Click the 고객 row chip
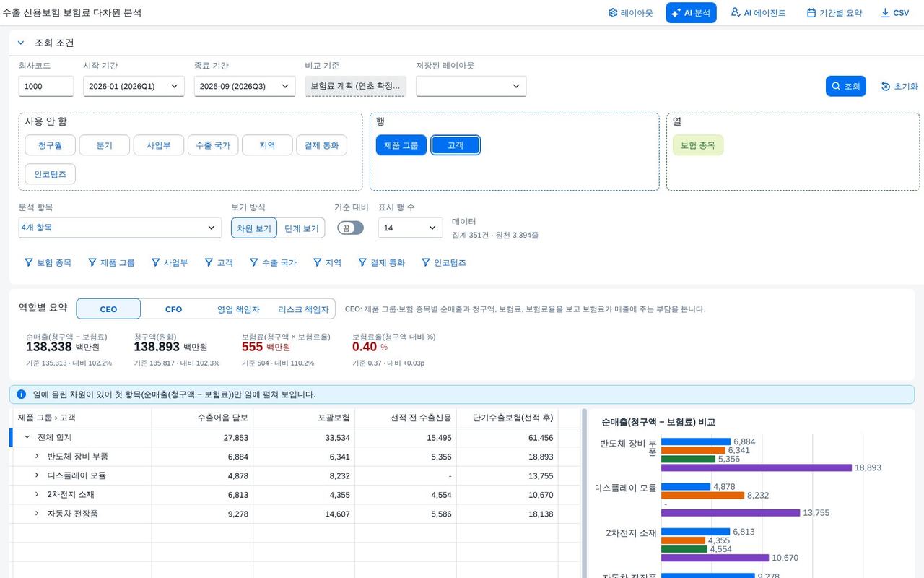The image size is (924, 578). 456,145
